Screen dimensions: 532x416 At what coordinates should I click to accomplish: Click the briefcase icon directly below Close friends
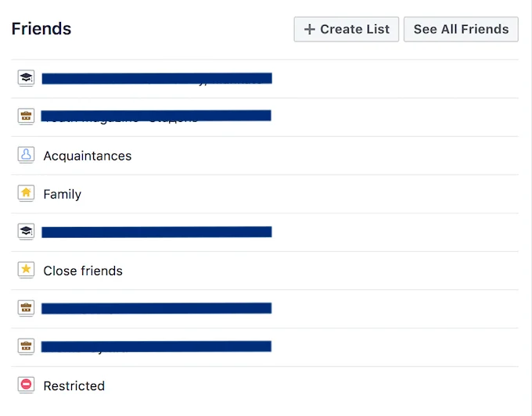click(26, 308)
